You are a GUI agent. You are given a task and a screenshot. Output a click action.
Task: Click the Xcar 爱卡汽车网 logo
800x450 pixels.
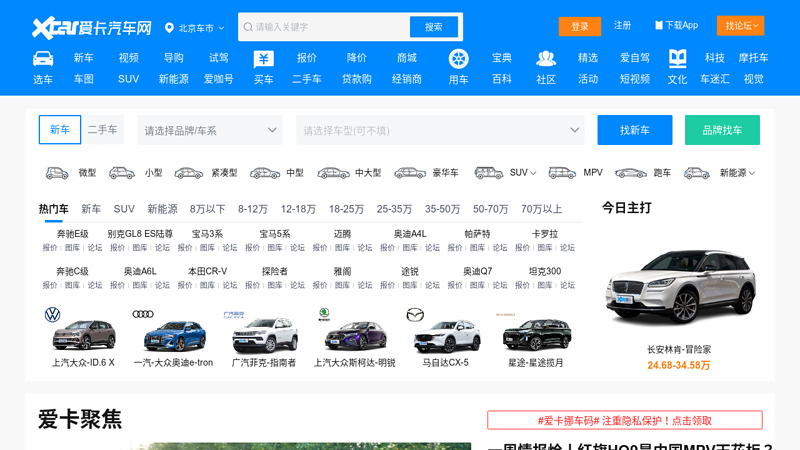click(x=92, y=28)
